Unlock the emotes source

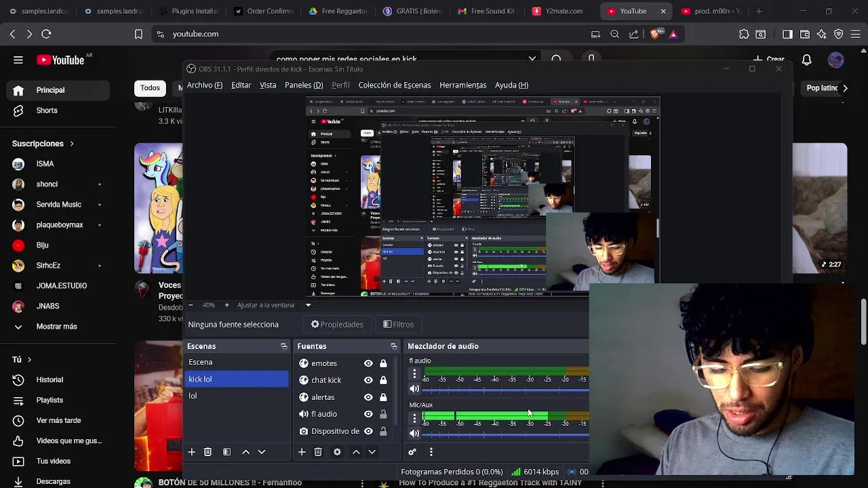pos(383,363)
